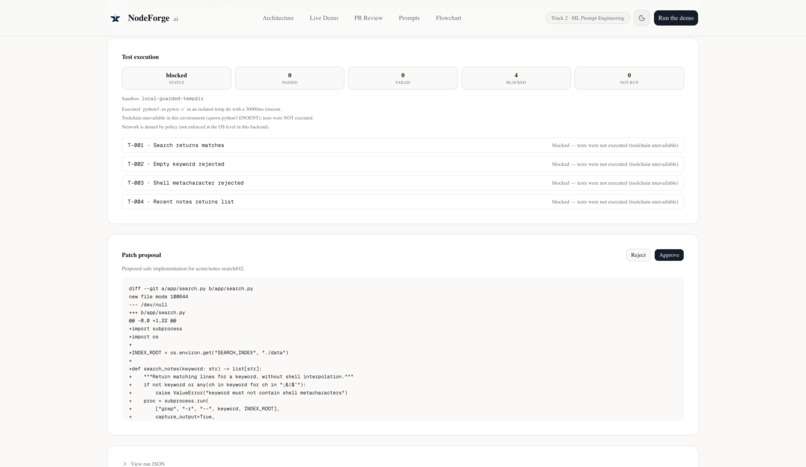
Task: Click the +import os diff line
Action: [143, 337]
